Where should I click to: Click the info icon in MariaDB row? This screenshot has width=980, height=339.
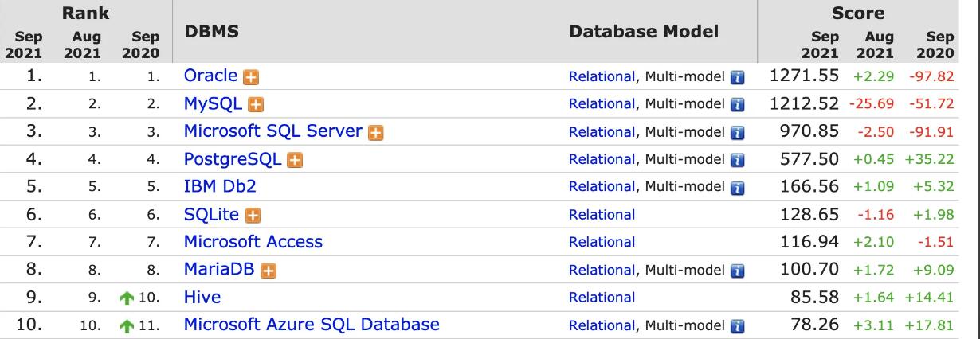(738, 271)
